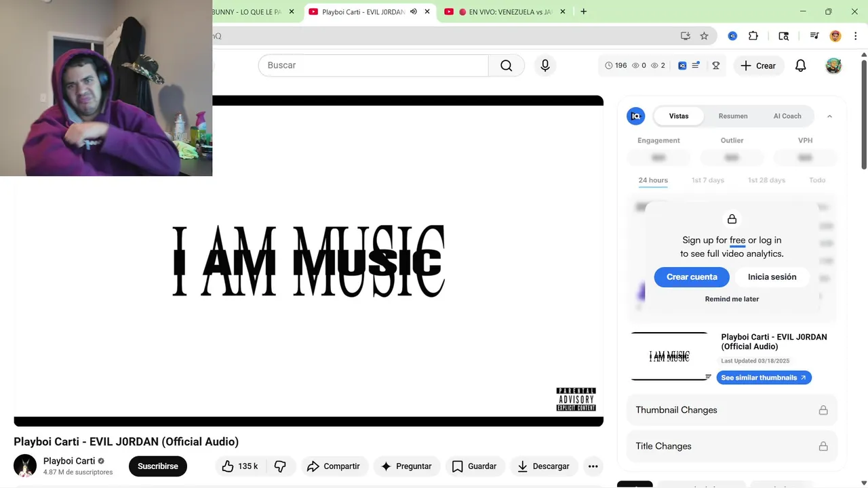Image resolution: width=868 pixels, height=488 pixels.
Task: Close the BUNNY - LO QUE LE PA tab
Action: click(292, 12)
